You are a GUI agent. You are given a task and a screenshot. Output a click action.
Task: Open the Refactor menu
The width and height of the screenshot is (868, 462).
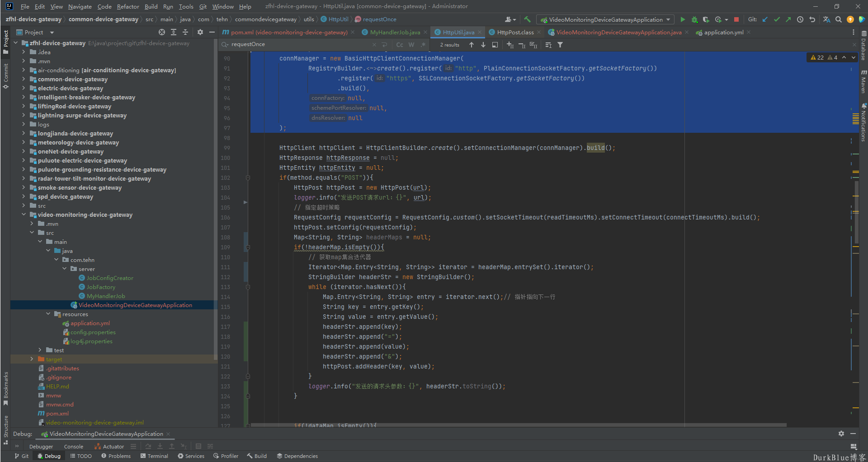click(x=128, y=6)
